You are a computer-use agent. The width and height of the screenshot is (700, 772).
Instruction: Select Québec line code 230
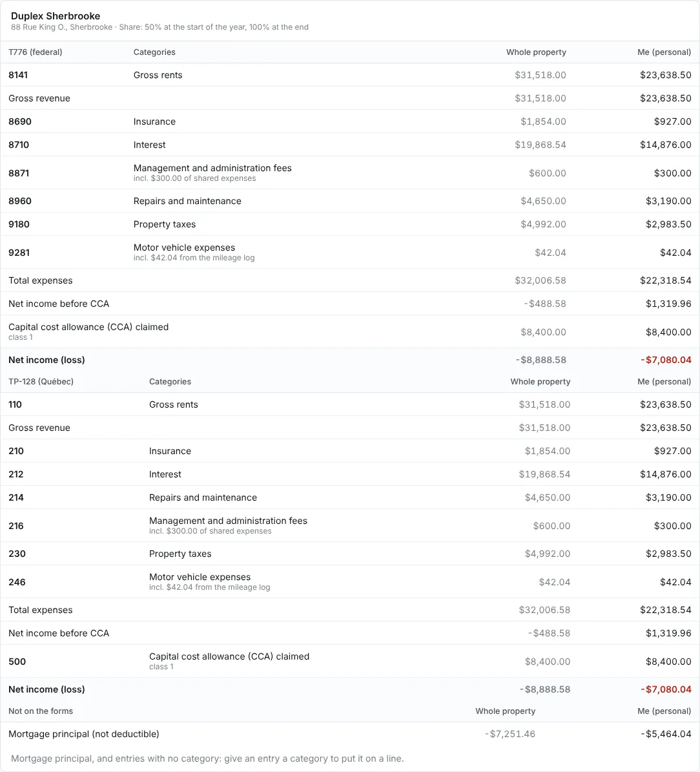click(x=17, y=554)
